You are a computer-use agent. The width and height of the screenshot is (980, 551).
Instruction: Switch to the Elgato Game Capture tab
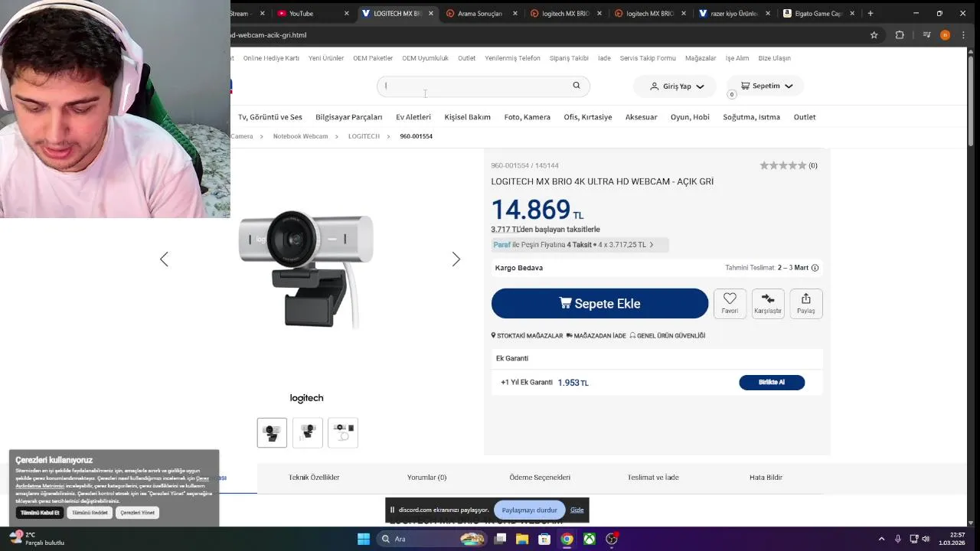[x=819, y=13]
